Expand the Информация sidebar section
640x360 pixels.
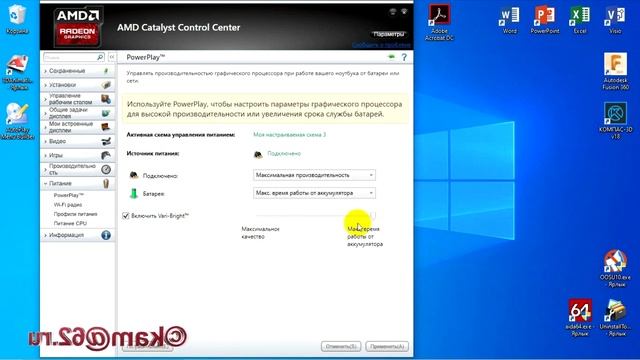click(x=78, y=236)
